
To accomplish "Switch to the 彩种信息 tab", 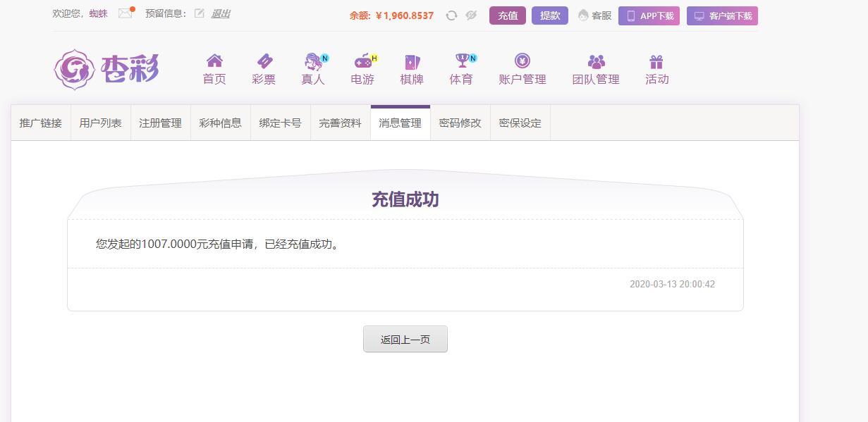I will coord(221,123).
